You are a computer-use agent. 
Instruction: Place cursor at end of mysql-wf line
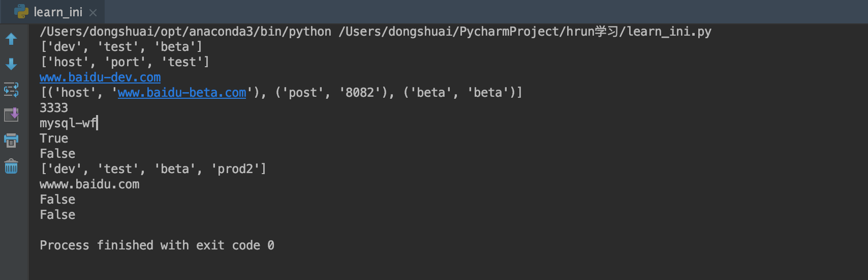98,123
